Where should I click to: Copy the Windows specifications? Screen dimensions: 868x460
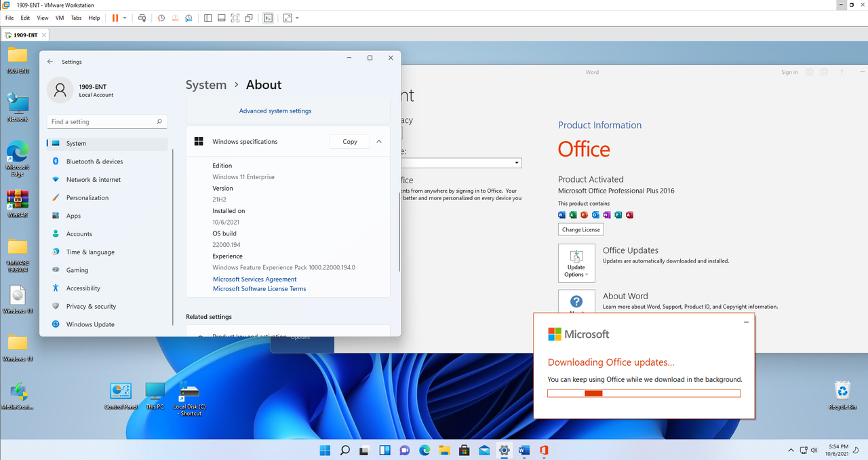(x=350, y=142)
